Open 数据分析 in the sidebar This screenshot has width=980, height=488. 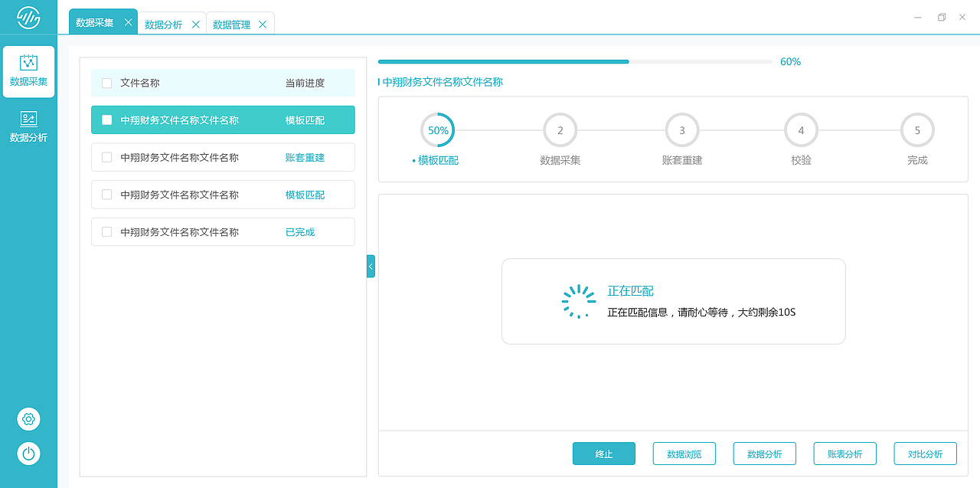[x=28, y=127]
